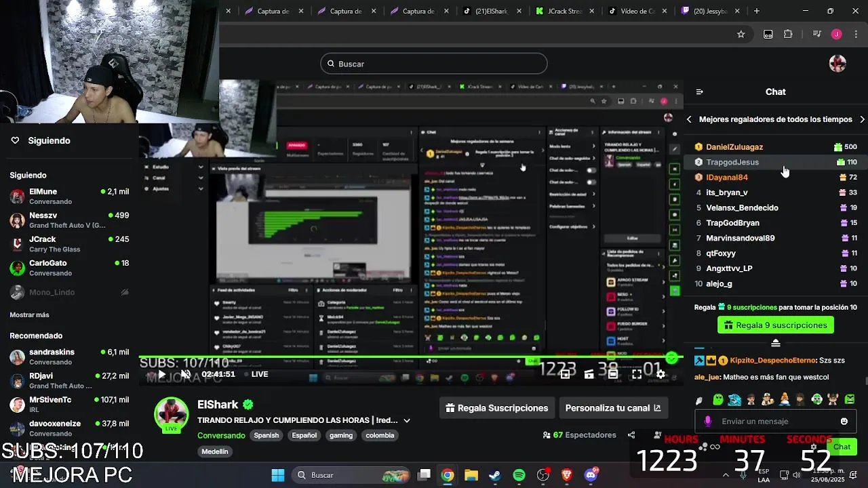Screen dimensions: 868x488
Task: Open offline Mono_Lindo channel
Action: [x=68, y=292]
